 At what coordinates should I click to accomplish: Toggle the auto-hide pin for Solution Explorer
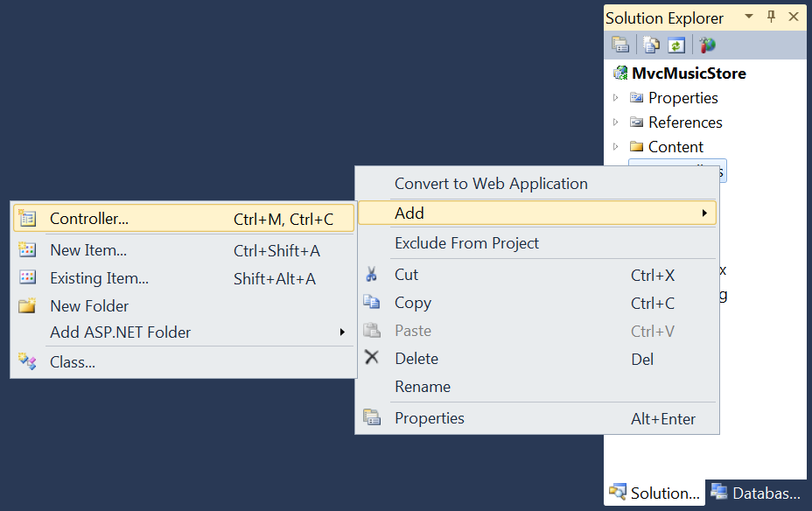click(x=771, y=17)
